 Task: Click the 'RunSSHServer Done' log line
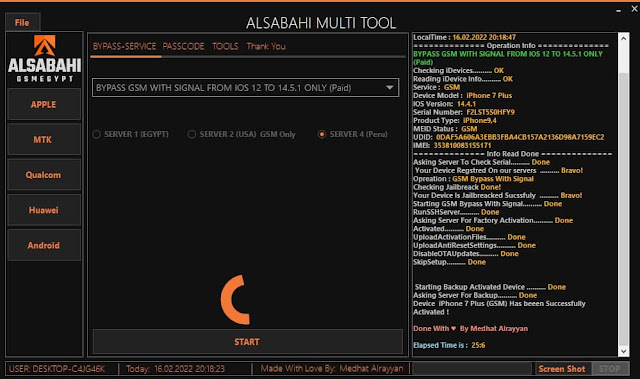click(456, 212)
